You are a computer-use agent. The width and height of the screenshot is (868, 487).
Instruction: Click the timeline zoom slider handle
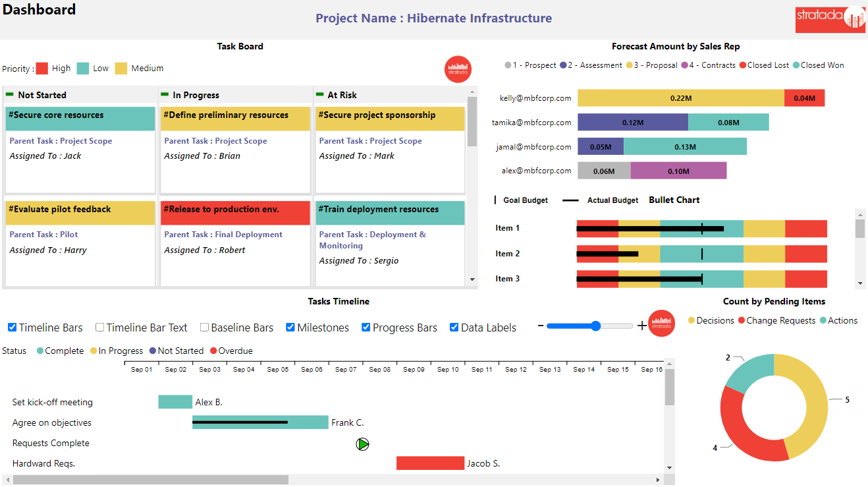click(x=596, y=325)
